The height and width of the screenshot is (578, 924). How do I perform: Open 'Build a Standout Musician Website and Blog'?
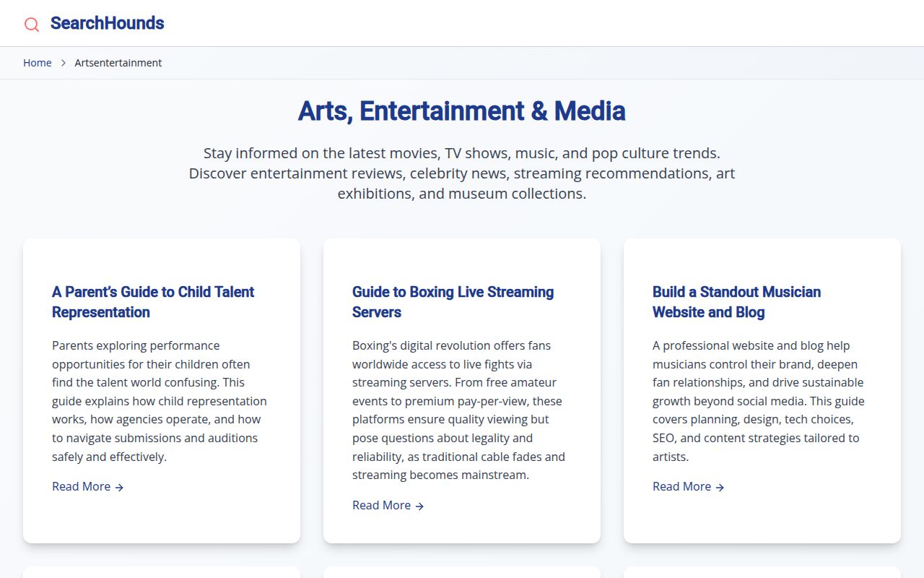coord(736,302)
